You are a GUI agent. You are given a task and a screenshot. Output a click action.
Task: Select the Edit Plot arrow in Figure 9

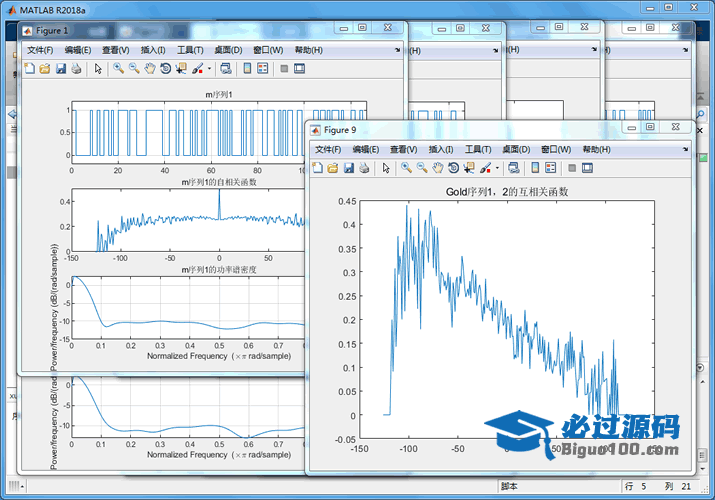tap(386, 168)
